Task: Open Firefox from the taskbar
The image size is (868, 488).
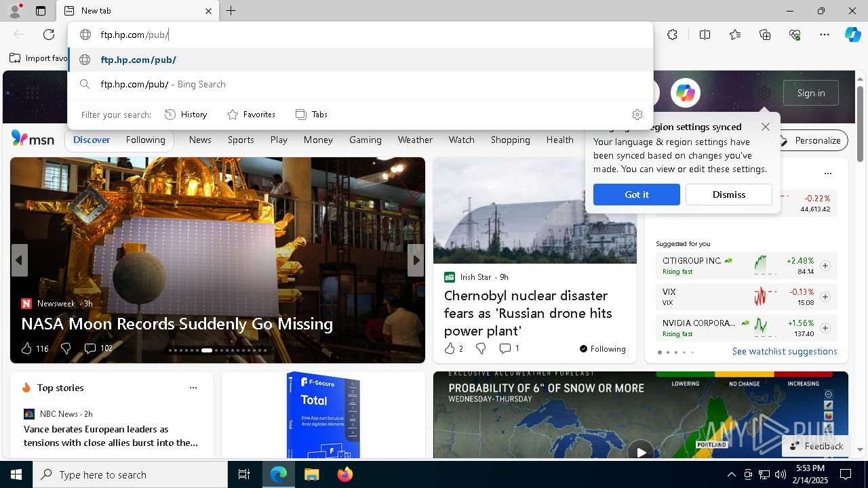Action: click(x=344, y=474)
